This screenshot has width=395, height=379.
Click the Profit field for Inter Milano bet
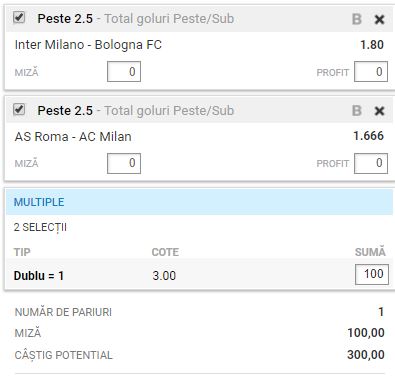371,71
